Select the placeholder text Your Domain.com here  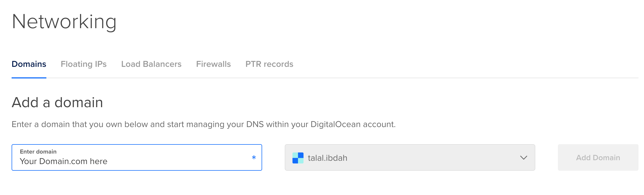coord(63,161)
